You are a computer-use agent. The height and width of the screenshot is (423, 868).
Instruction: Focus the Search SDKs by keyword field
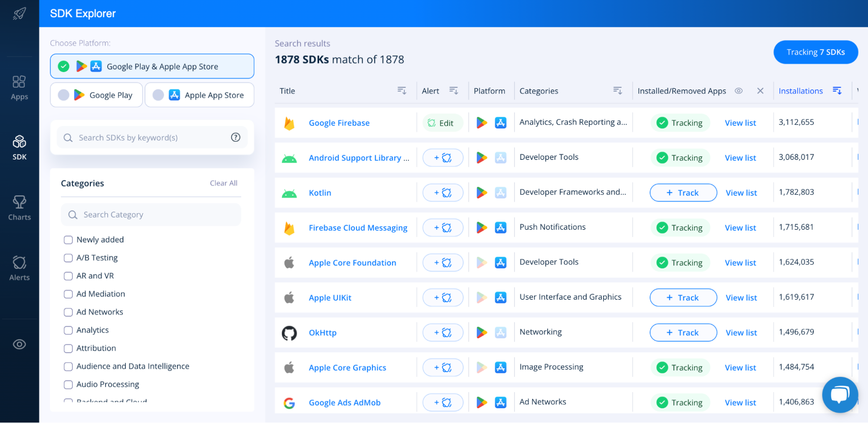coord(152,138)
